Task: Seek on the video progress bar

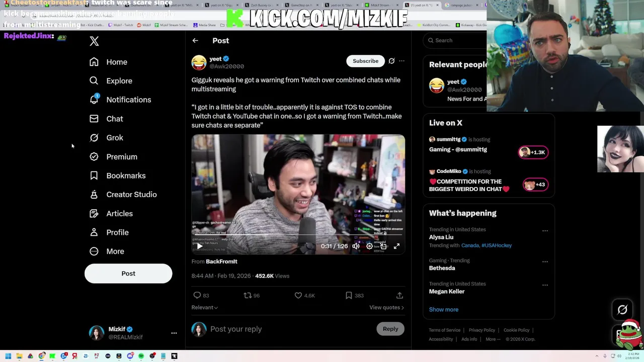Action: pyautogui.click(x=298, y=235)
